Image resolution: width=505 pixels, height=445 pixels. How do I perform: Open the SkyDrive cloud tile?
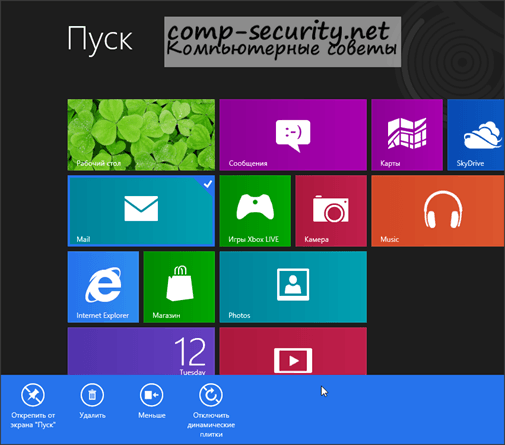[x=476, y=135]
